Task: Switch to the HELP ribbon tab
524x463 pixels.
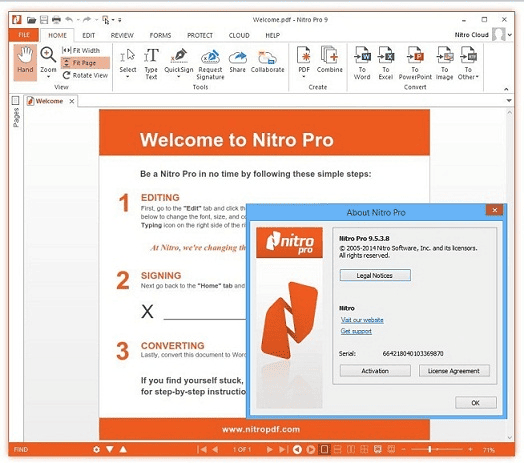Action: point(272,35)
